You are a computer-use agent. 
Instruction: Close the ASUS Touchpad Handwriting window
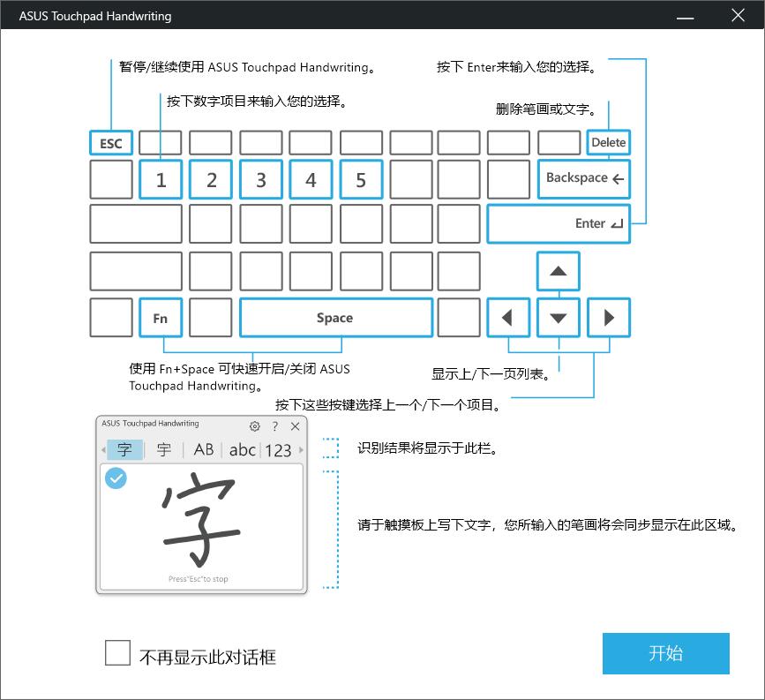coord(739,15)
